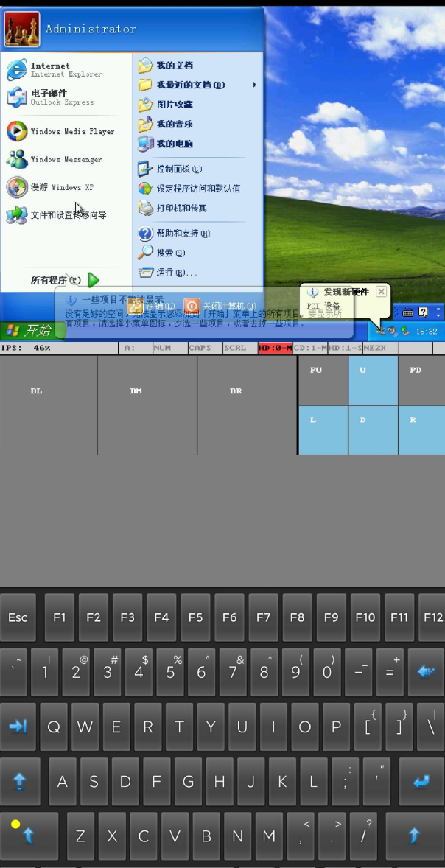Launch Outlook Express email icon
This screenshot has width=445, height=868.
[50, 97]
